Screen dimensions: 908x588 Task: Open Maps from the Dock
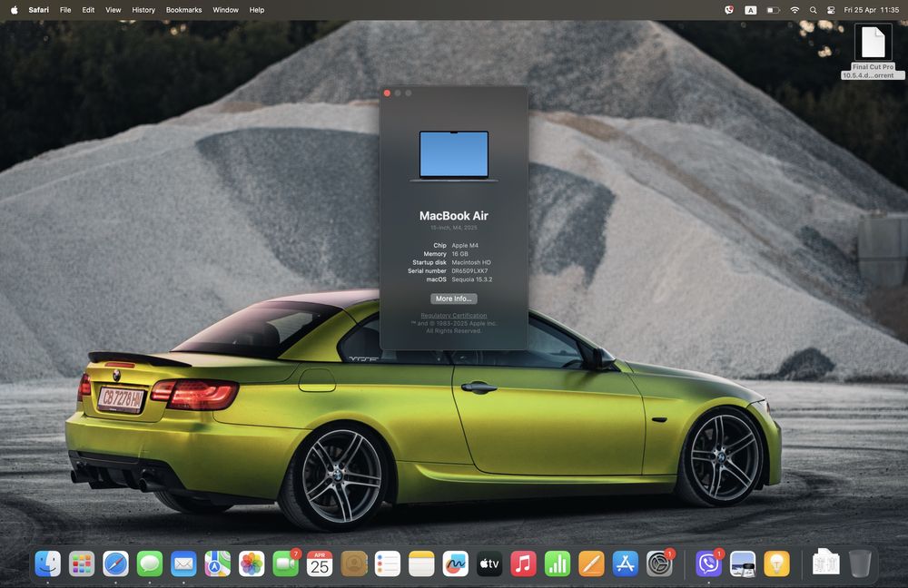click(218, 563)
